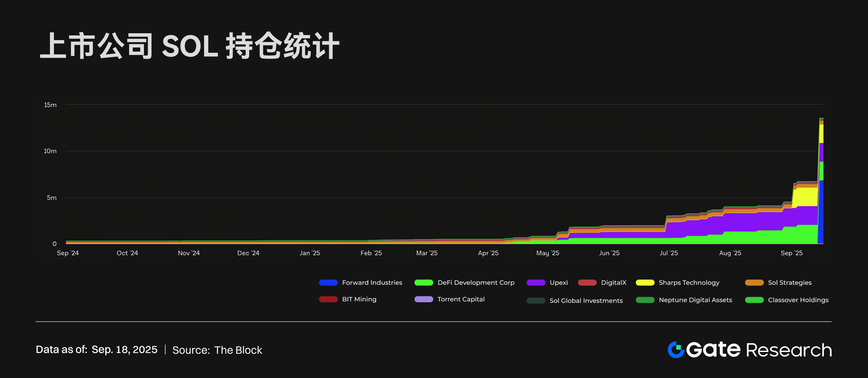Click the Sep '24 x-axis label
The image size is (868, 378).
point(68,253)
